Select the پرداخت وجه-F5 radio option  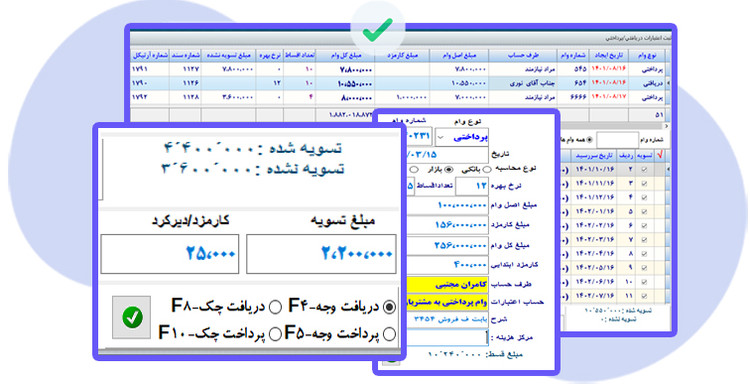click(x=390, y=334)
